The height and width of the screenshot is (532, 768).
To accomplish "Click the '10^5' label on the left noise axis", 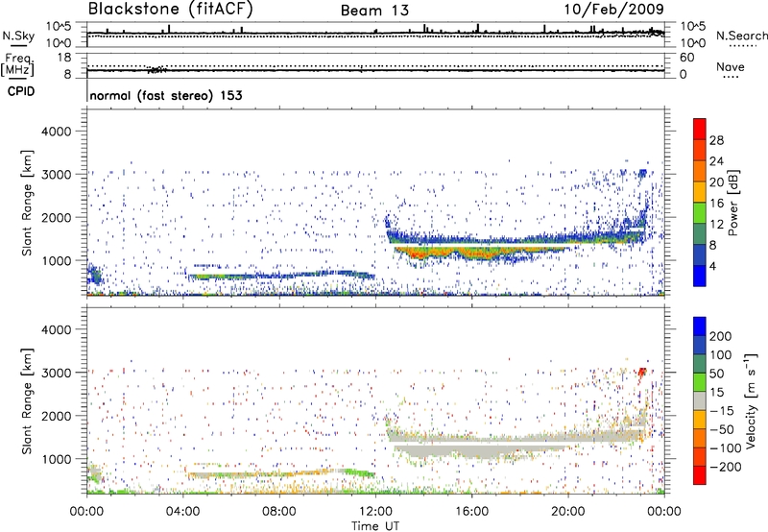I will [59, 27].
